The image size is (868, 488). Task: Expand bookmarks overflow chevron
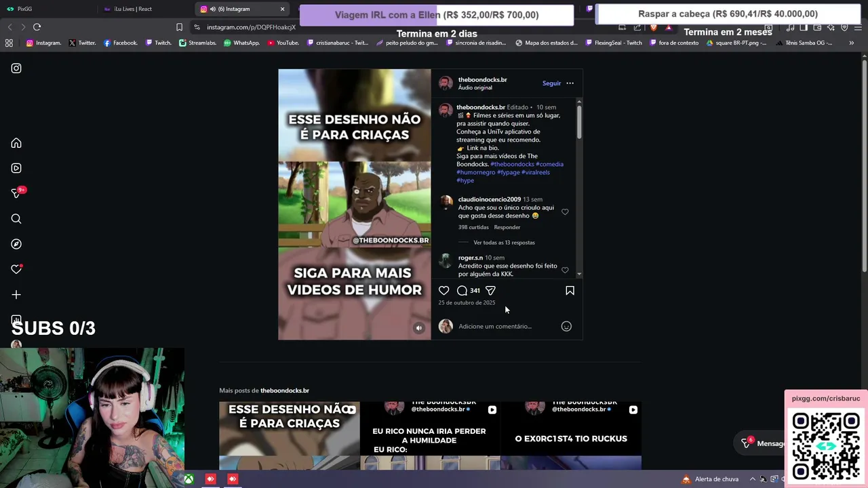851,43
